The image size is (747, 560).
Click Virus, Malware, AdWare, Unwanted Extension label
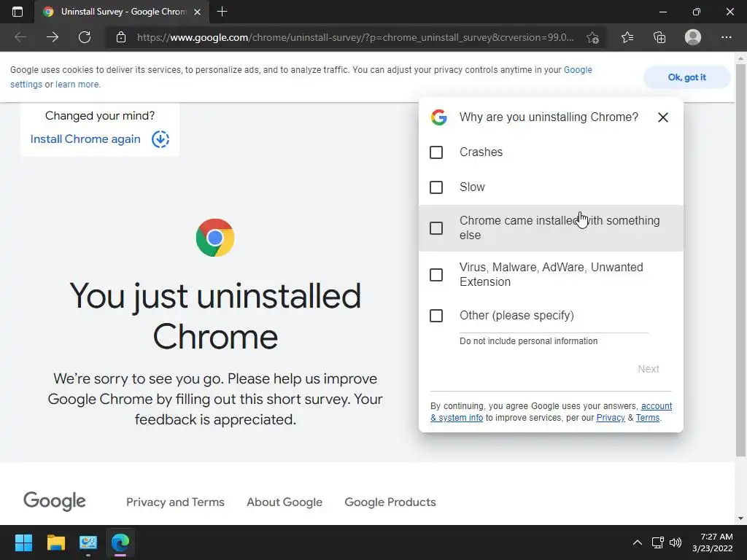(x=551, y=274)
